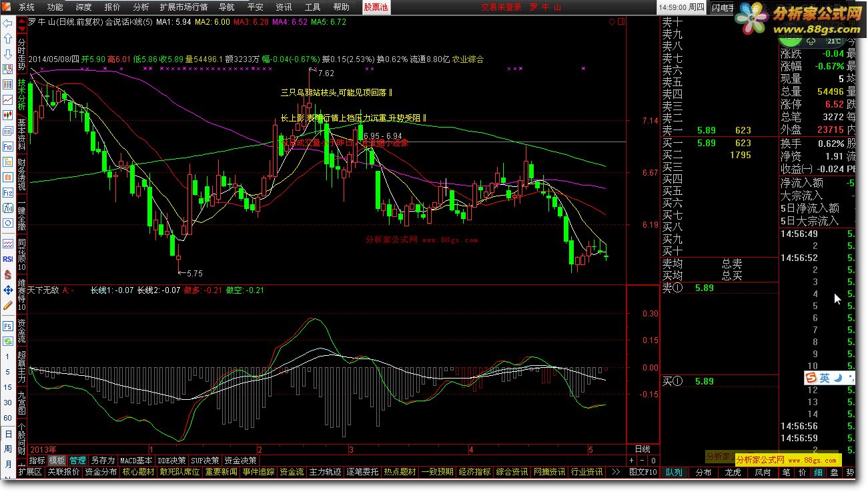Select the DDE决策 template tab
Screen dimensions: 868x492
click(172, 461)
